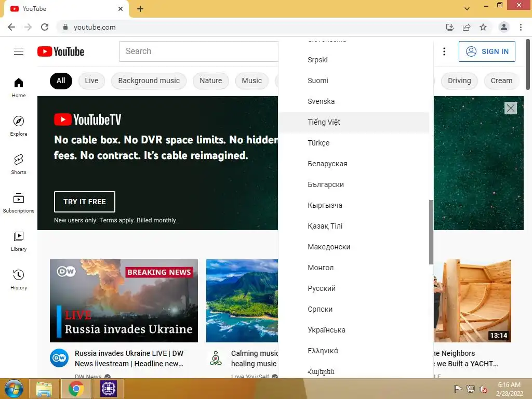Bookmark this page with the star

point(483,27)
